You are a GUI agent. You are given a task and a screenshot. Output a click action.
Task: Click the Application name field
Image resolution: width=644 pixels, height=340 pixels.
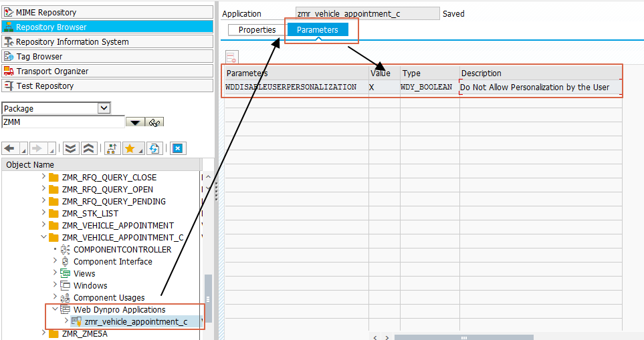(x=368, y=13)
